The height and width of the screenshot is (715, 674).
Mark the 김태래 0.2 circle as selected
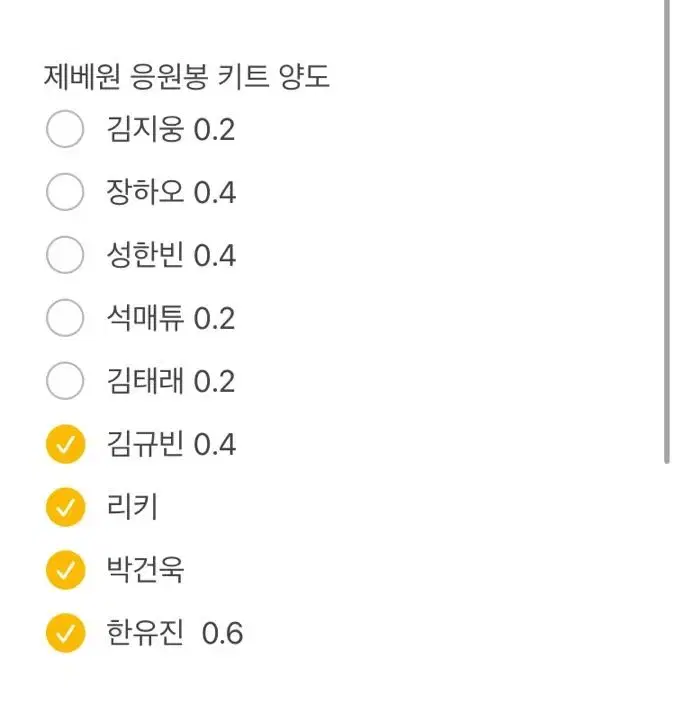(x=65, y=382)
